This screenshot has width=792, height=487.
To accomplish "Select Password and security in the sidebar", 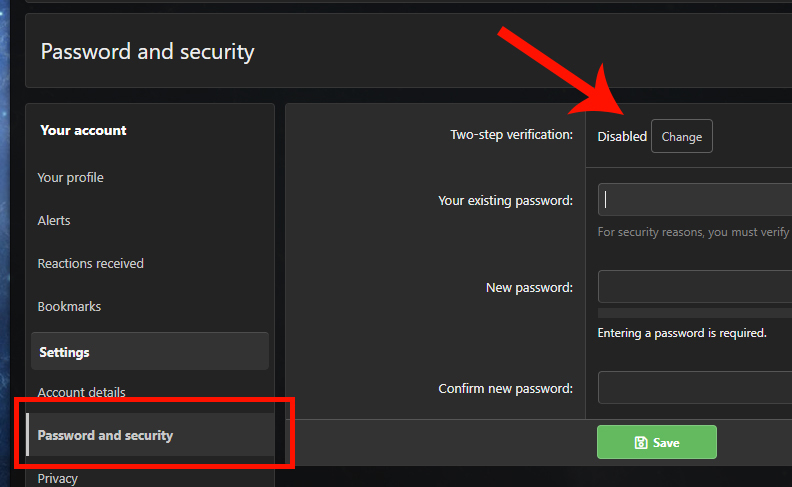I will coord(150,435).
